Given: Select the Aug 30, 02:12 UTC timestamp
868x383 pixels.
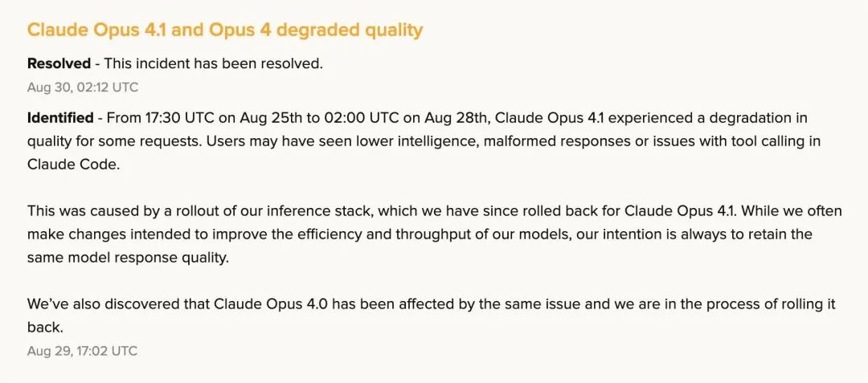Looking at the screenshot, I should (x=82, y=87).
